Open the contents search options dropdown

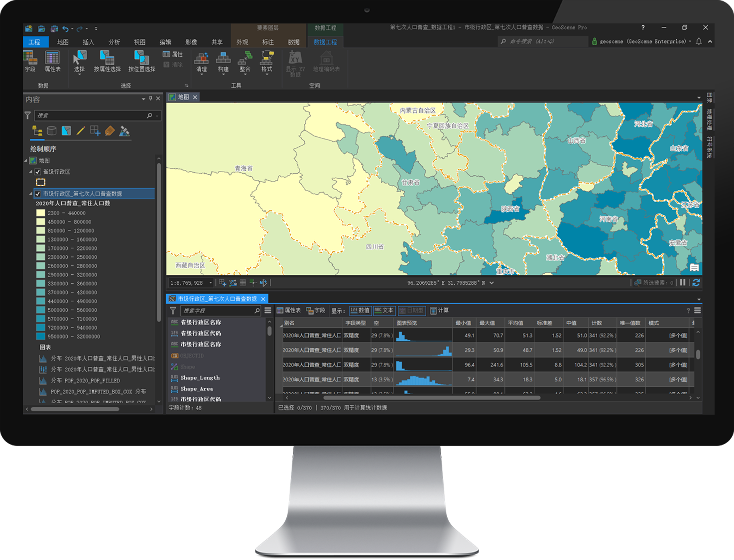point(157,115)
